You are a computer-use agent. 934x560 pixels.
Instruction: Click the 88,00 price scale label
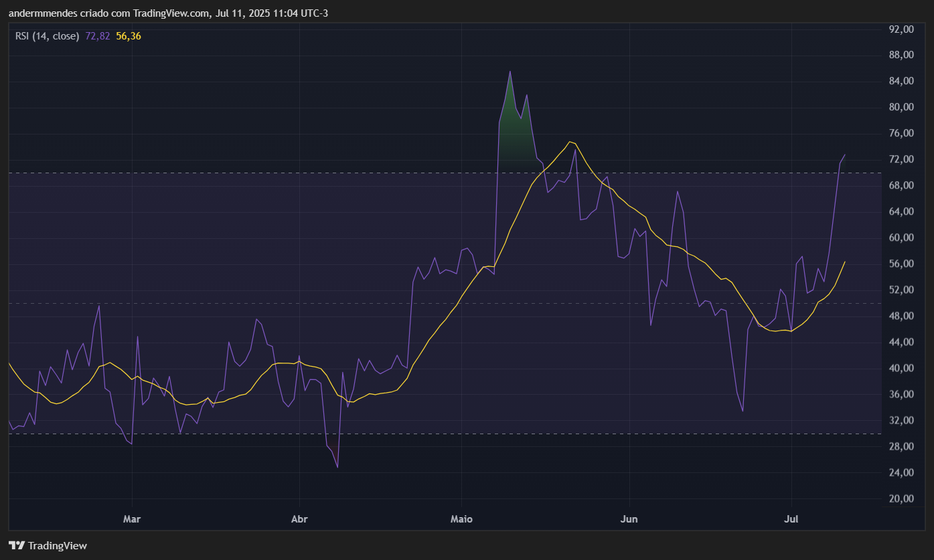click(x=901, y=55)
